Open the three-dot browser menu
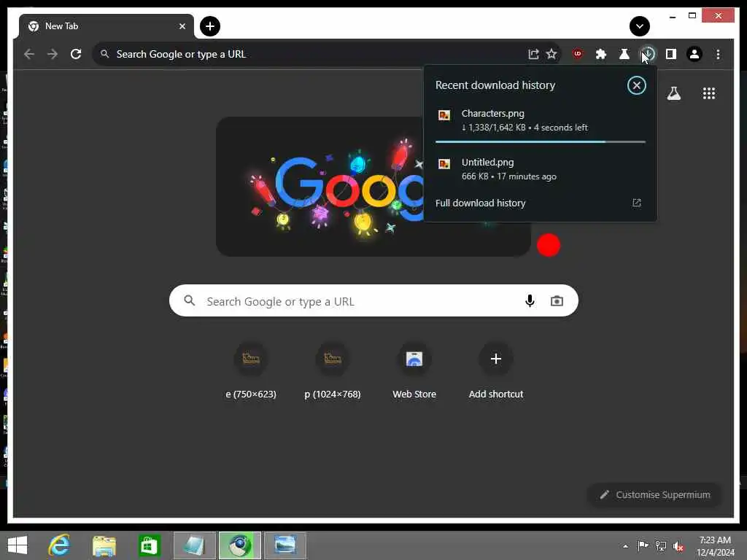 (x=718, y=54)
